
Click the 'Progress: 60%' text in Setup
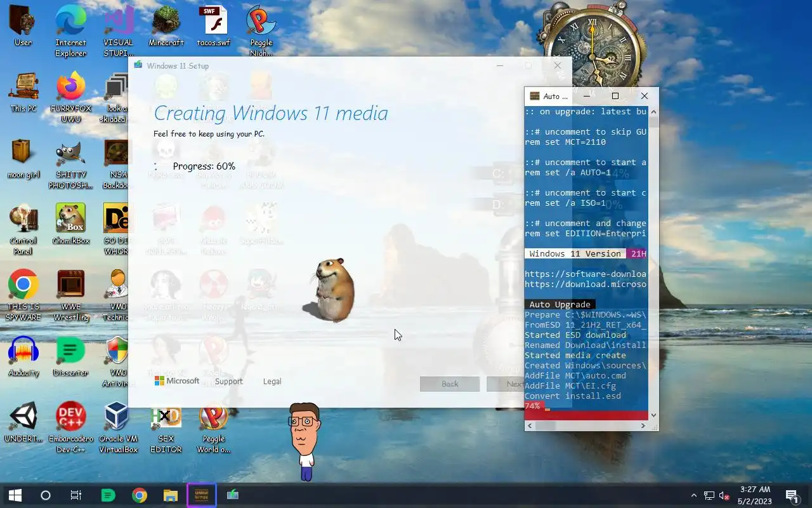[204, 166]
